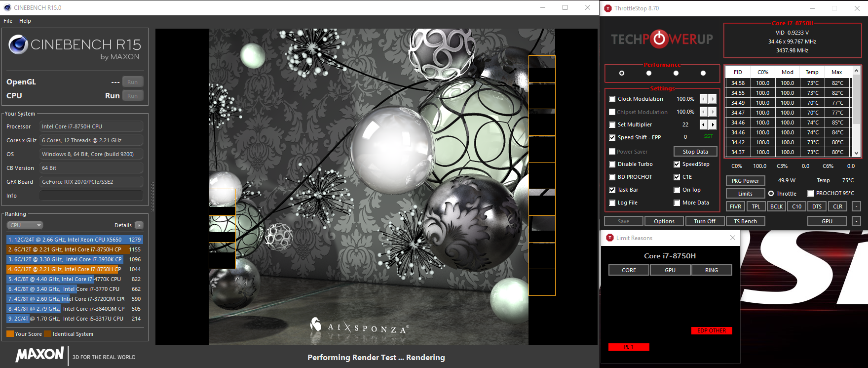Image resolution: width=868 pixels, height=368 pixels.
Task: Increase Set Multiplier with right arrow
Action: [713, 124]
